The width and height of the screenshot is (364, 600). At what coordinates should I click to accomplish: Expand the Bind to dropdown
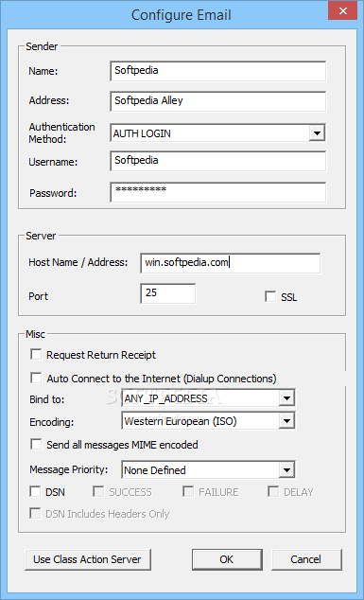coord(286,398)
